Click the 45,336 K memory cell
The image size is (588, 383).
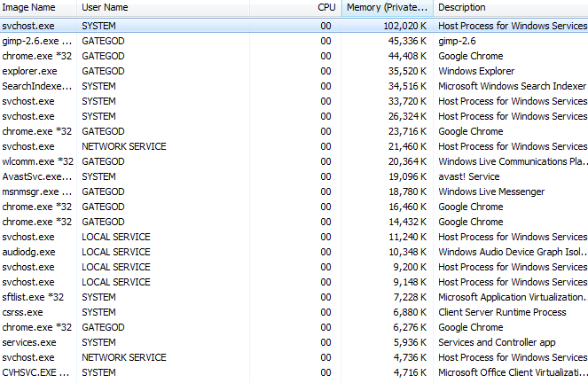(407, 41)
